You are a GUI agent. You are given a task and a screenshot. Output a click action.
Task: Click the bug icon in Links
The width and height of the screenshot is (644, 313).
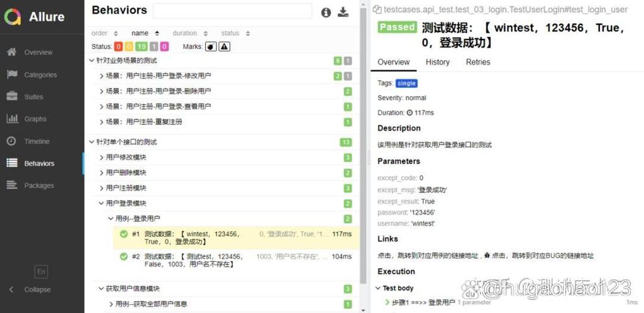click(486, 255)
